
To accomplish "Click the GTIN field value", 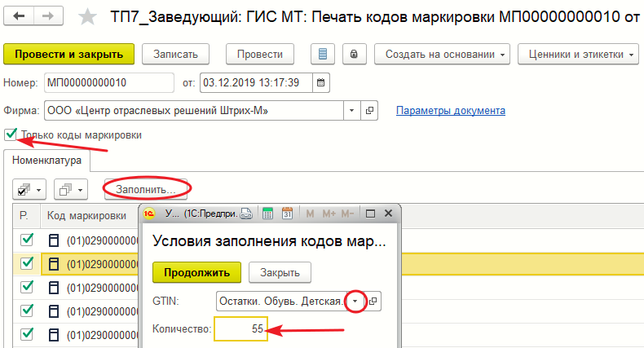I will coord(281,302).
